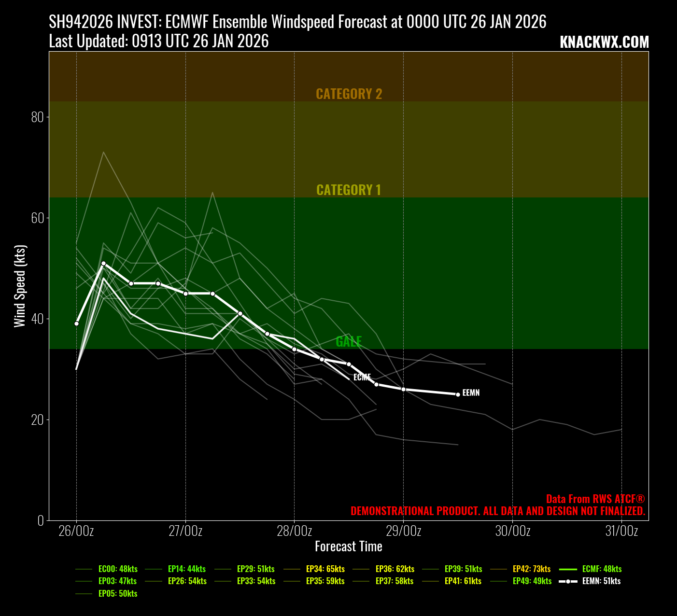Click the final EEMN data point marker
Screen dimensions: 677x616
pyautogui.click(x=458, y=394)
